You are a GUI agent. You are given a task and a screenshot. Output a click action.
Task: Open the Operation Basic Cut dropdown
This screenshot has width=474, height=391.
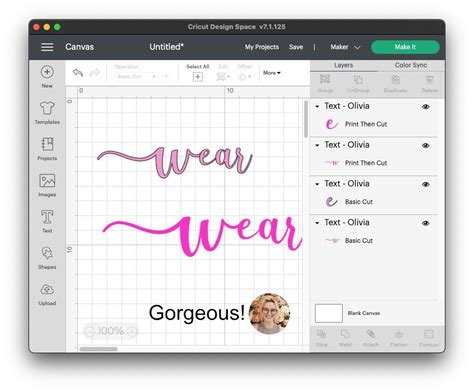137,77
